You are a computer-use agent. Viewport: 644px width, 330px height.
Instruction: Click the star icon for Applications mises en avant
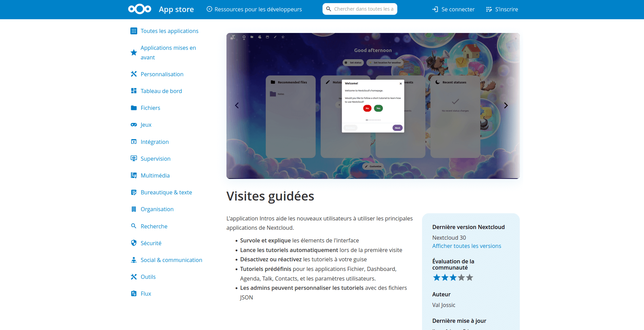(134, 53)
